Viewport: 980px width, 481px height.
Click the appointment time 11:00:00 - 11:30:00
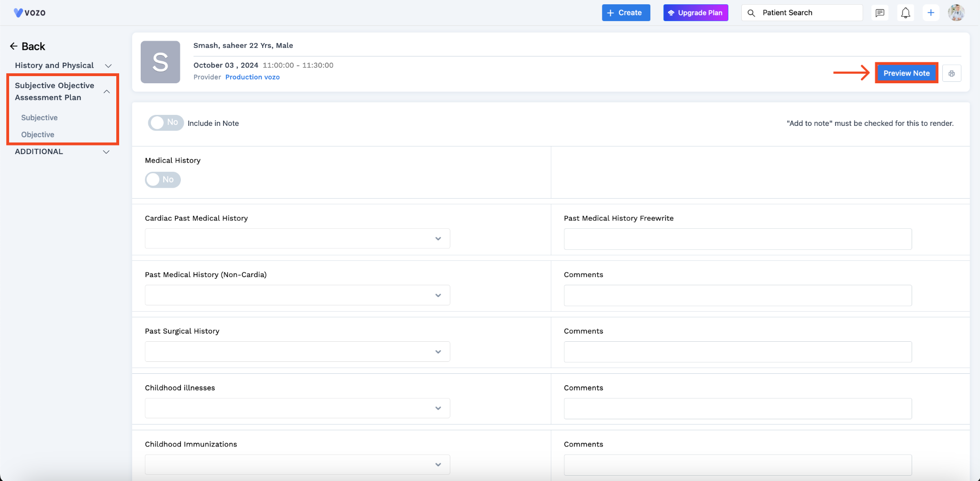tap(298, 65)
